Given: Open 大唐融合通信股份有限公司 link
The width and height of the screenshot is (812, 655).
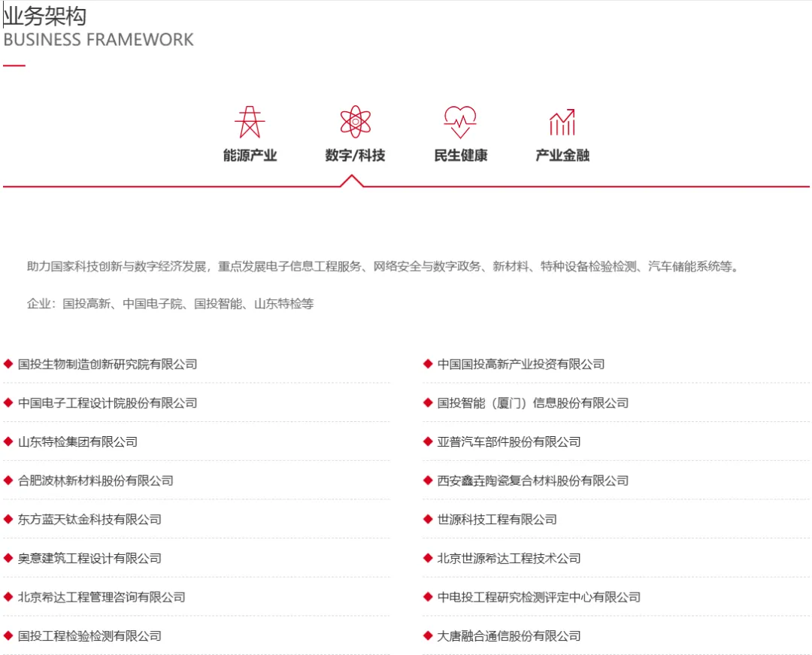Looking at the screenshot, I should 509,636.
